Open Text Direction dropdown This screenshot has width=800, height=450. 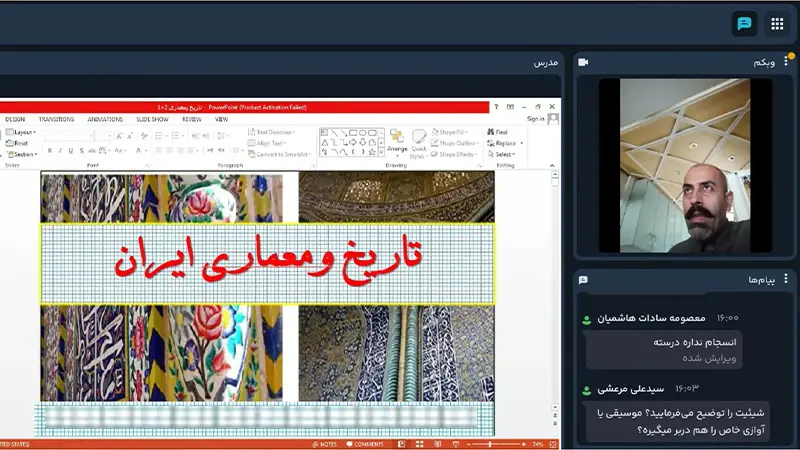tap(272, 132)
